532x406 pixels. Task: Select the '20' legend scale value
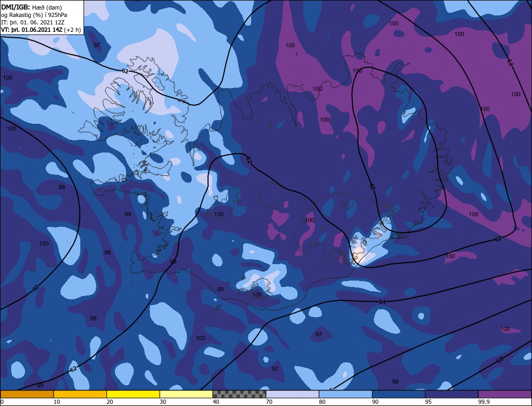click(110, 402)
